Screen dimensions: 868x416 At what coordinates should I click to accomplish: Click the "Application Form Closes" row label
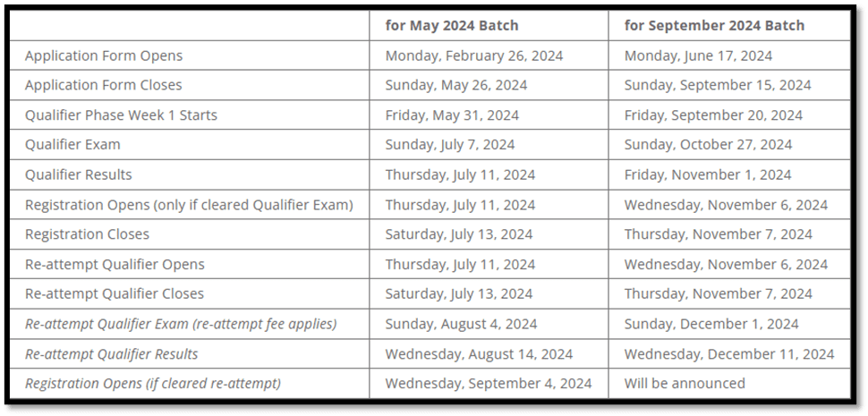coord(104,85)
